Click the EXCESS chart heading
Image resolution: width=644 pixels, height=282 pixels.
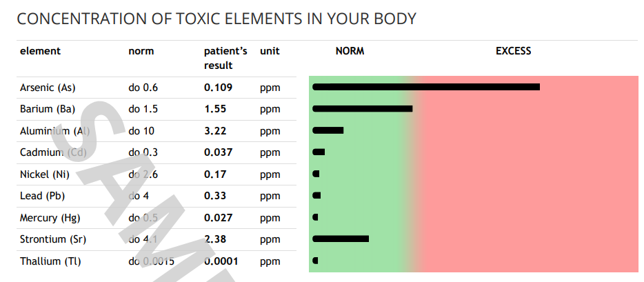pos(514,51)
